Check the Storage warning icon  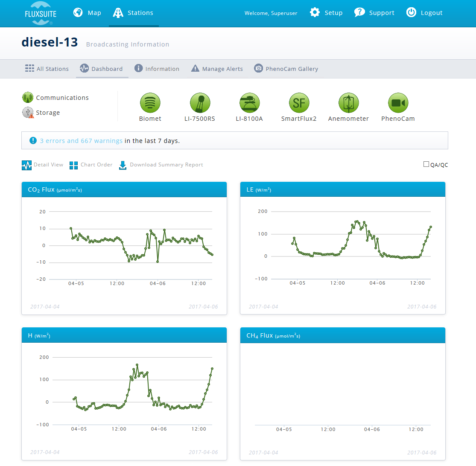(28, 113)
